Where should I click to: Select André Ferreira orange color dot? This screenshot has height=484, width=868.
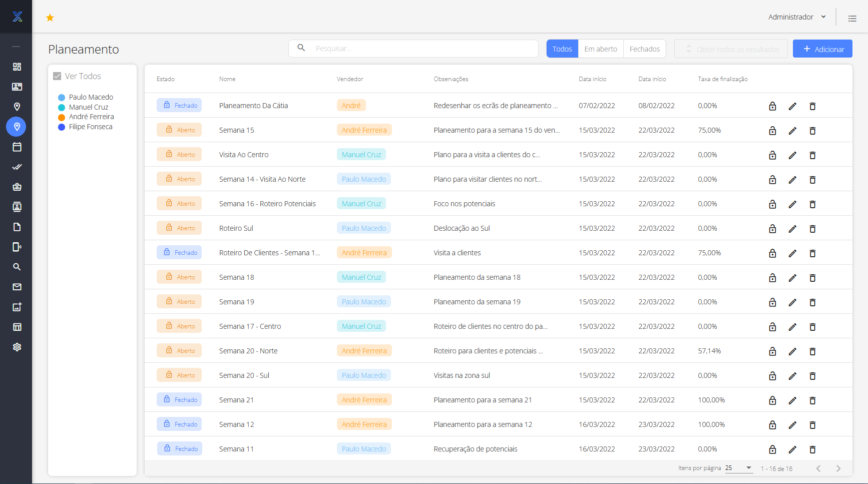(62, 117)
